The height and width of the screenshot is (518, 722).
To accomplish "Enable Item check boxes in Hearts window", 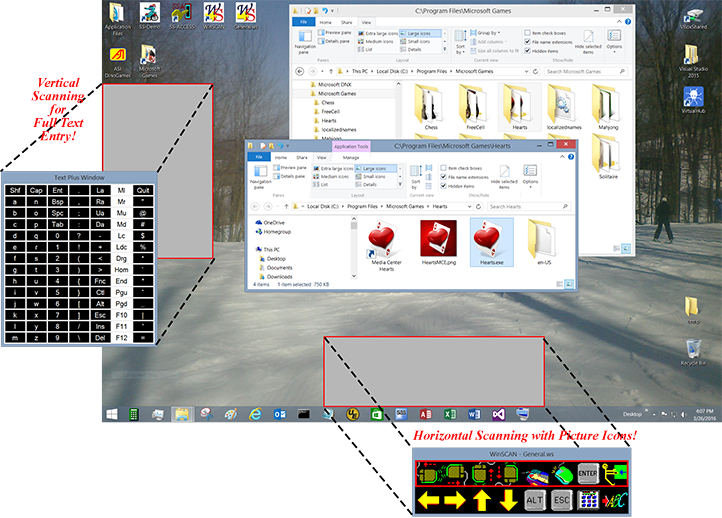I will point(444,168).
